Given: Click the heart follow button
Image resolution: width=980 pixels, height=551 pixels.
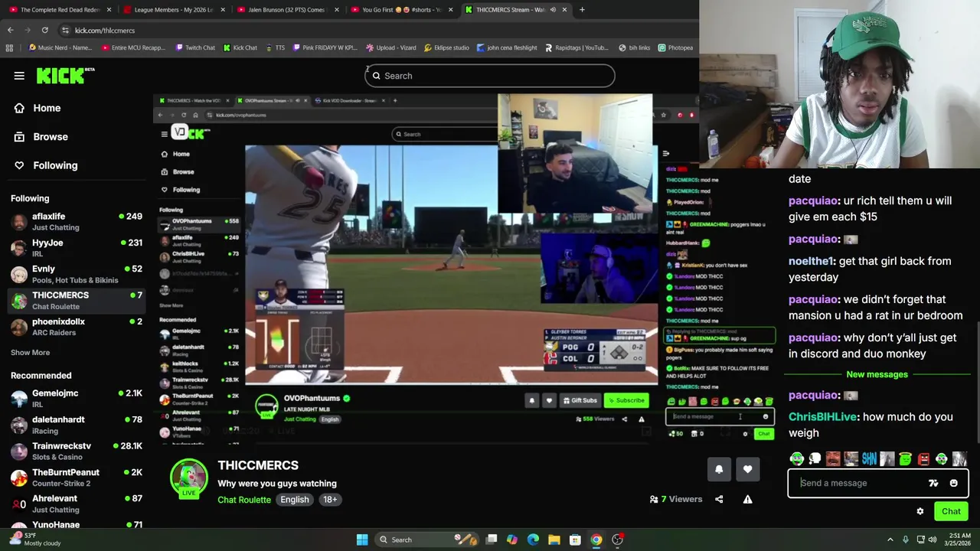Looking at the screenshot, I should [747, 469].
